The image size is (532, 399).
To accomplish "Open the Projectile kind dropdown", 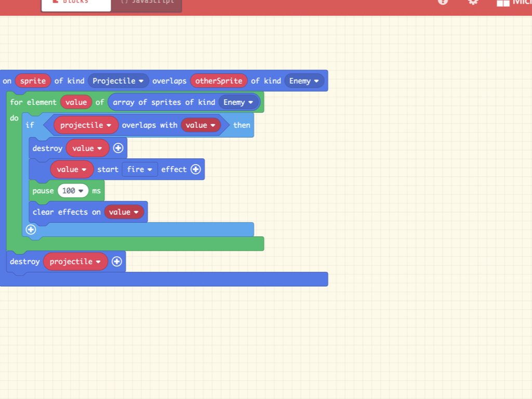I will click(118, 81).
